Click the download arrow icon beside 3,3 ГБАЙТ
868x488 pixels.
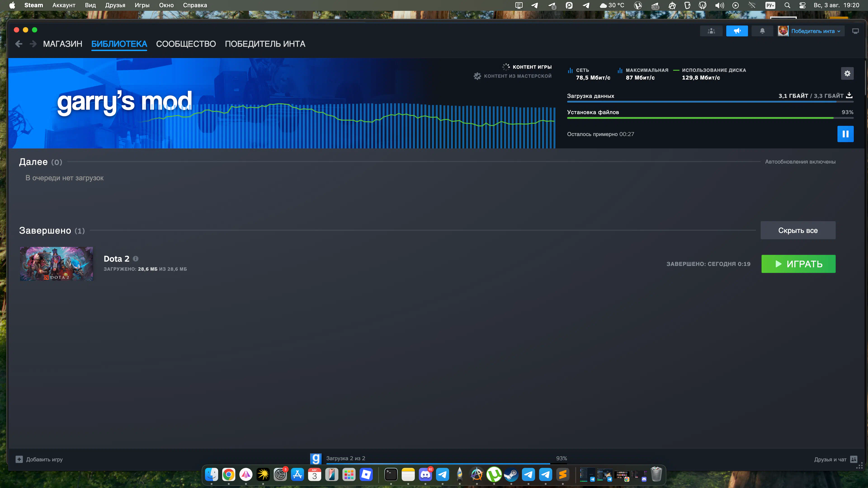point(849,96)
